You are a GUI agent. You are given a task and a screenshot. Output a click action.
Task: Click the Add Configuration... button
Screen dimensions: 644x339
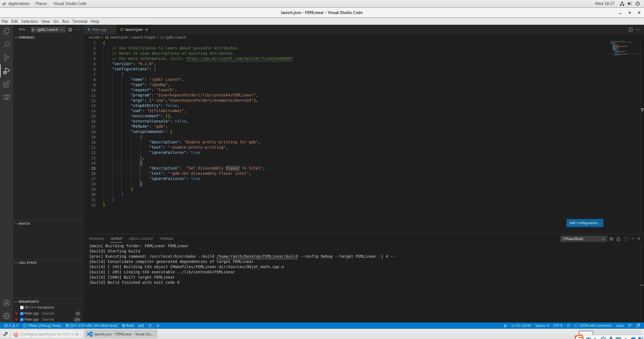point(585,223)
